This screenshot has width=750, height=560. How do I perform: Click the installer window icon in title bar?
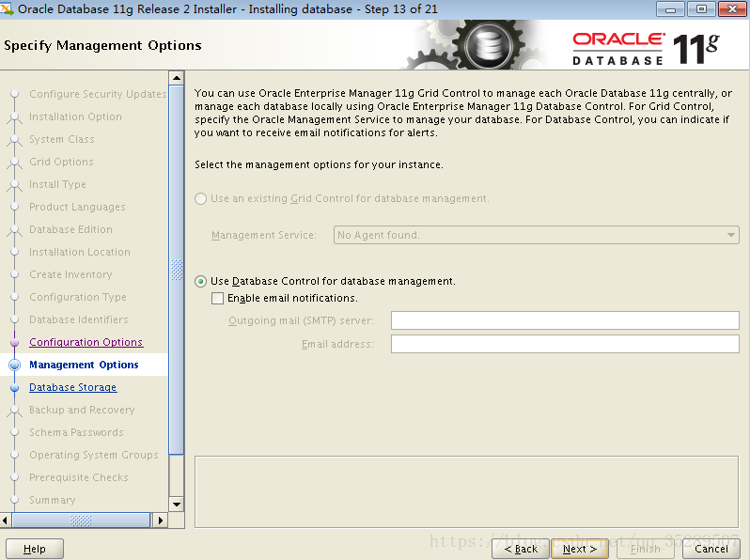[x=7, y=8]
